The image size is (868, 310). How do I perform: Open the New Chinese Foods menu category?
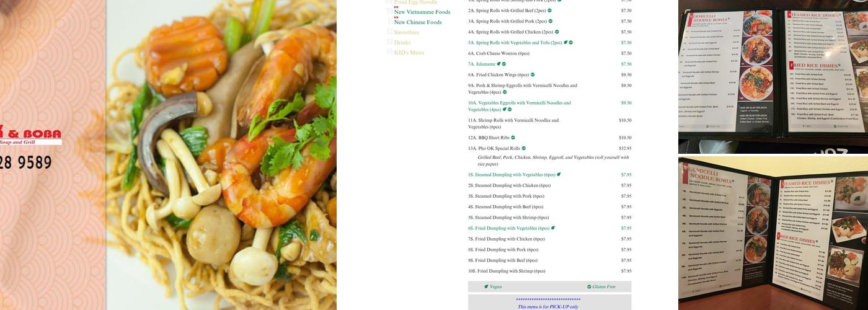click(418, 22)
